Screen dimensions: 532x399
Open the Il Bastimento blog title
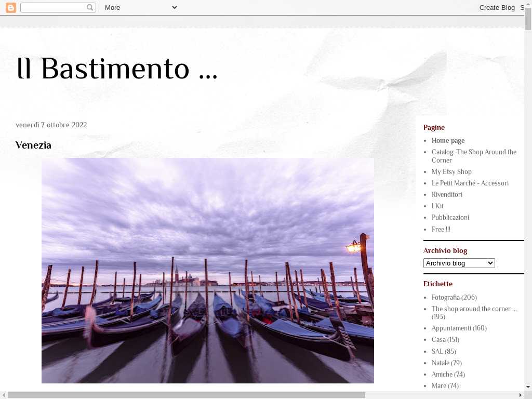click(117, 69)
